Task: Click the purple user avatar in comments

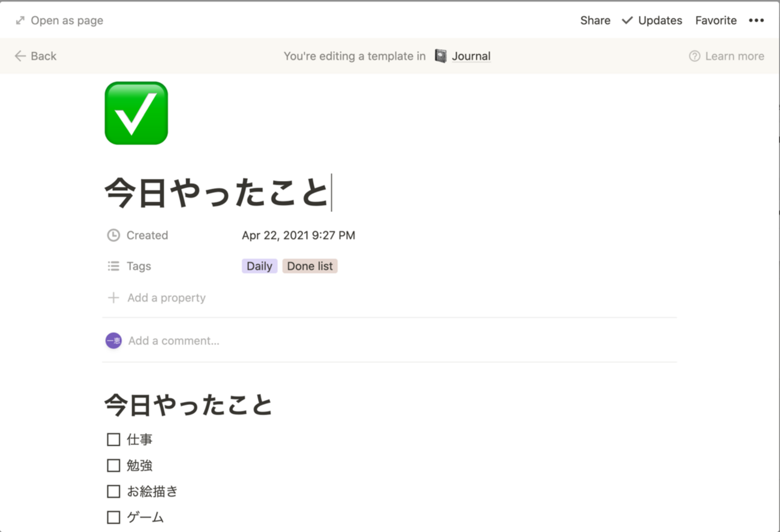Action: click(113, 341)
